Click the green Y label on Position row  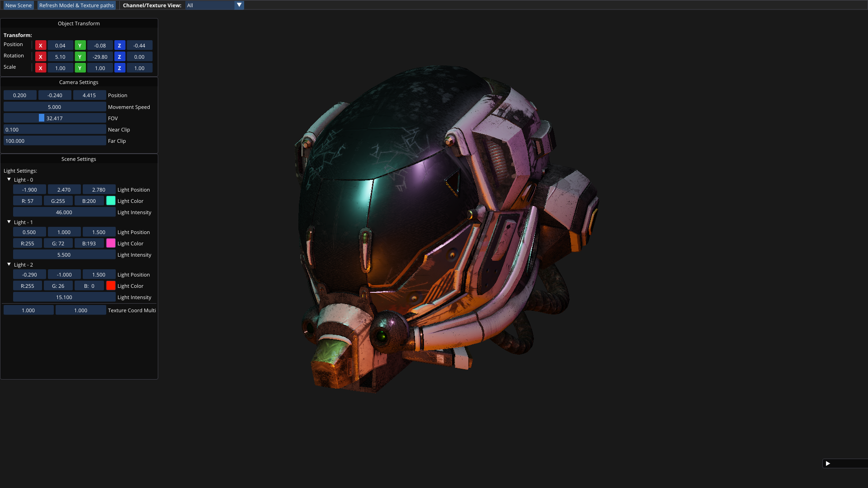[x=80, y=46]
